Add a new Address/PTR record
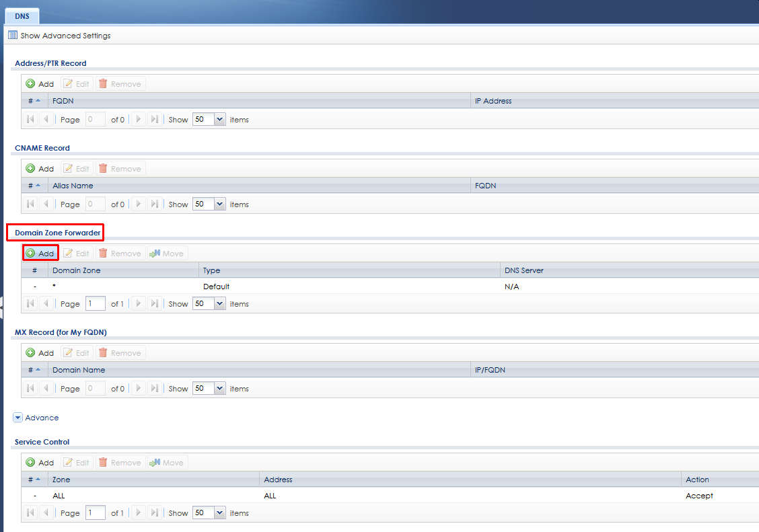 point(40,84)
